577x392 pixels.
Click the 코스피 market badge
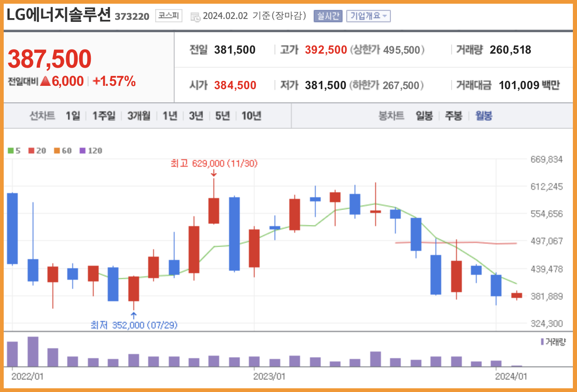[169, 16]
